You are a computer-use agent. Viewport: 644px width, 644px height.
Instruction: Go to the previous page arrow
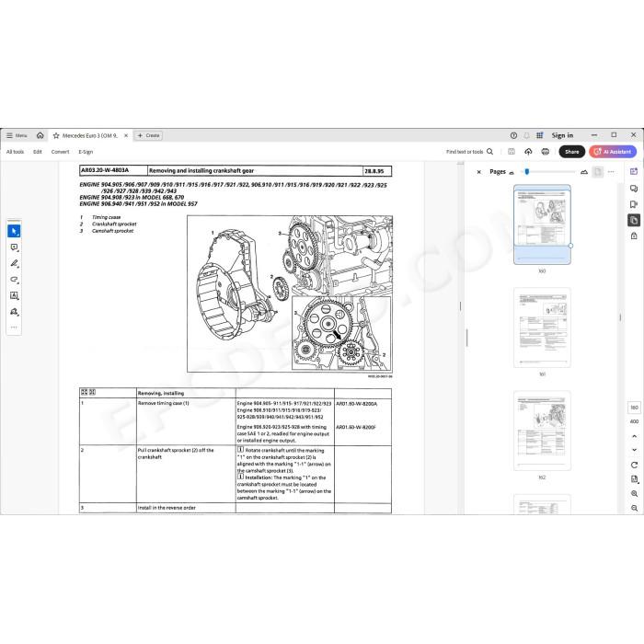634,436
